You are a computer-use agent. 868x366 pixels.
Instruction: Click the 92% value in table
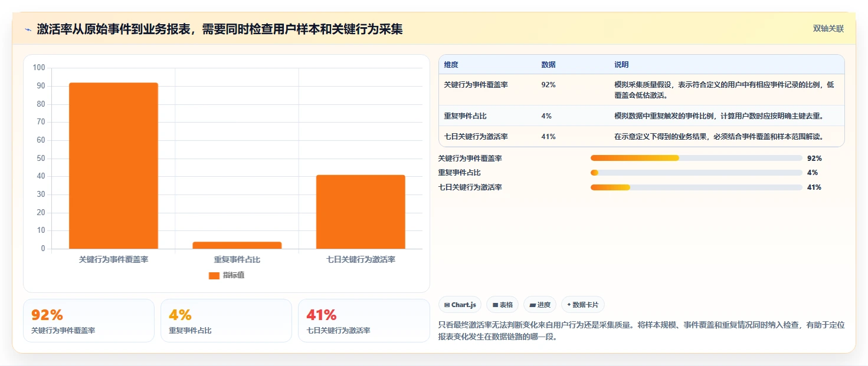[x=548, y=85]
